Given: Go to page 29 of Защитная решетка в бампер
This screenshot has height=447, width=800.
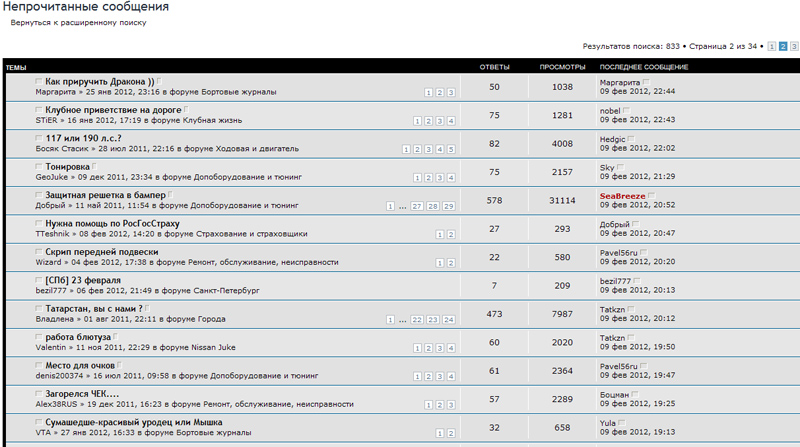Looking at the screenshot, I should (448, 206).
